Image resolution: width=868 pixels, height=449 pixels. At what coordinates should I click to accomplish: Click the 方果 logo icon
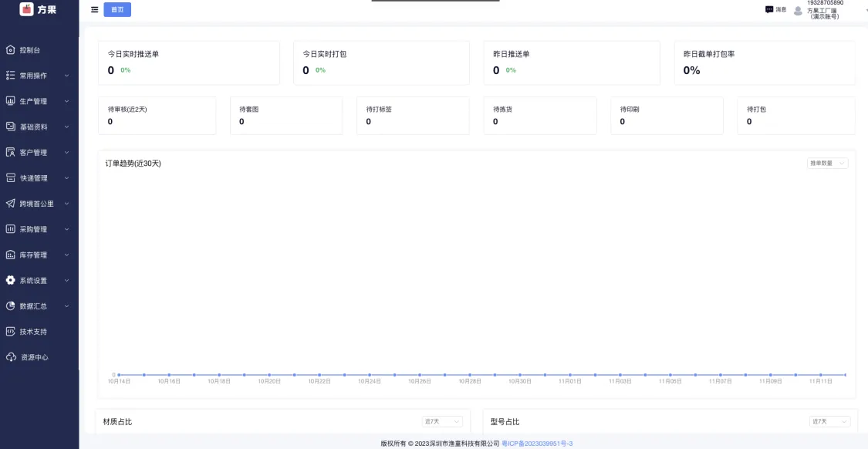click(x=26, y=8)
